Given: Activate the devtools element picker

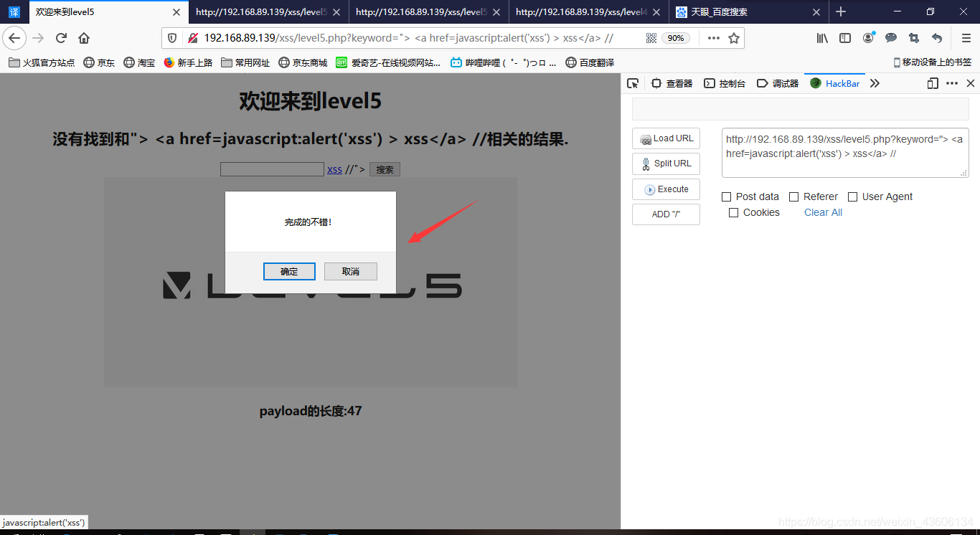Looking at the screenshot, I should pyautogui.click(x=633, y=84).
